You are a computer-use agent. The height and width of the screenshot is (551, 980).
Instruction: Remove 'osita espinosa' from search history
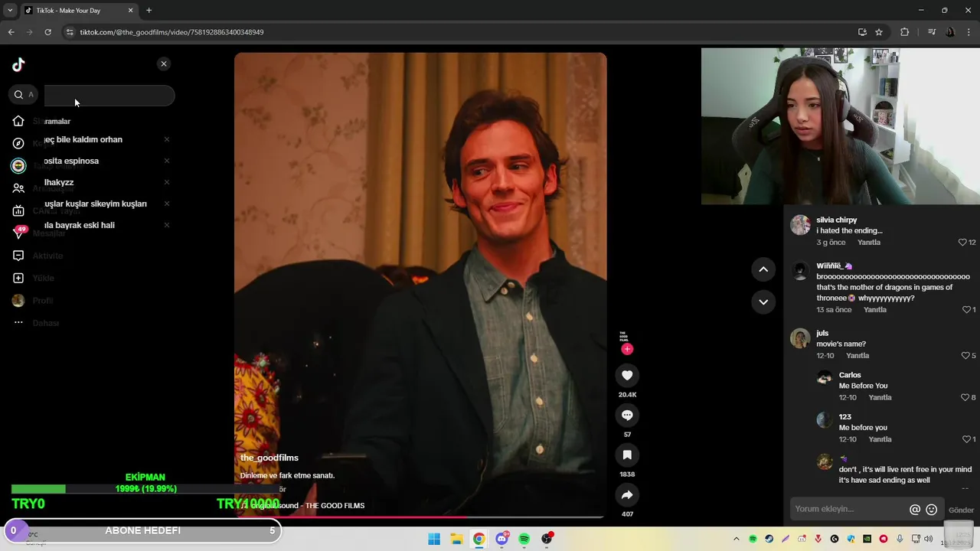[167, 161]
